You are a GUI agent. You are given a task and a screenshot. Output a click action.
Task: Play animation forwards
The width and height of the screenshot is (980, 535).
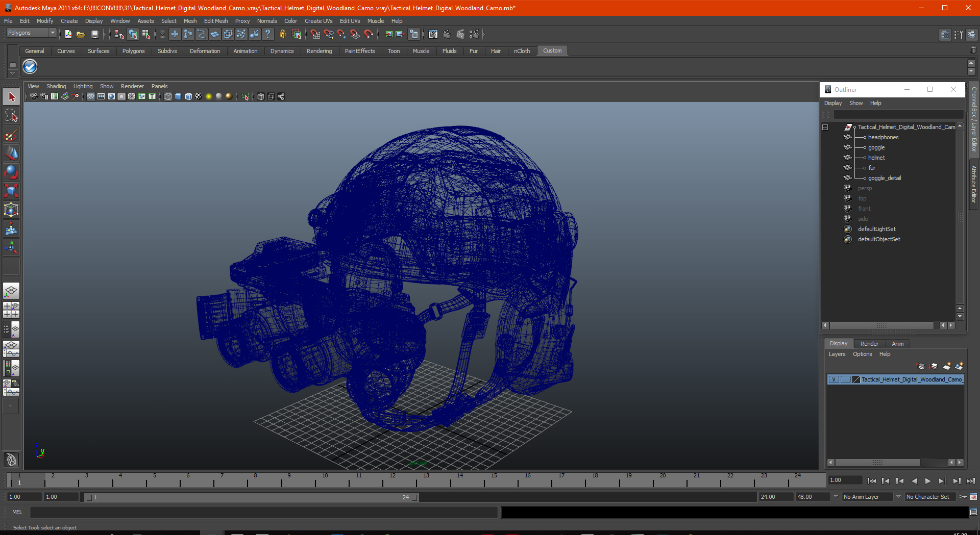coord(928,481)
